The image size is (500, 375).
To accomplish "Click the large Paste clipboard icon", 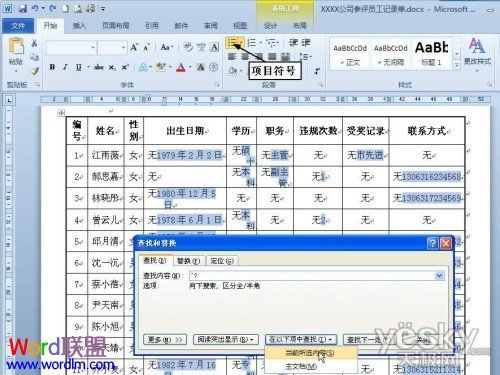I will (x=16, y=46).
